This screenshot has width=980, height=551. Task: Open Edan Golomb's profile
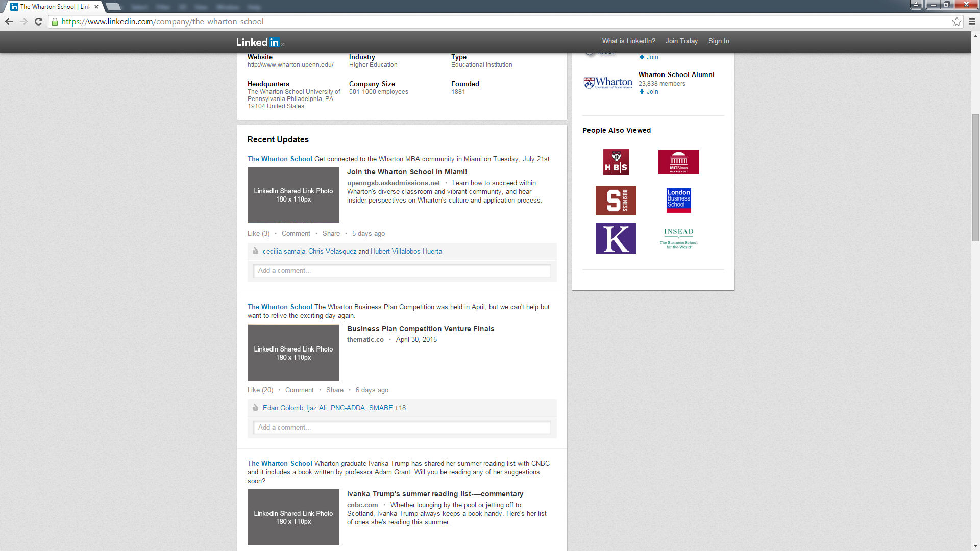(283, 408)
